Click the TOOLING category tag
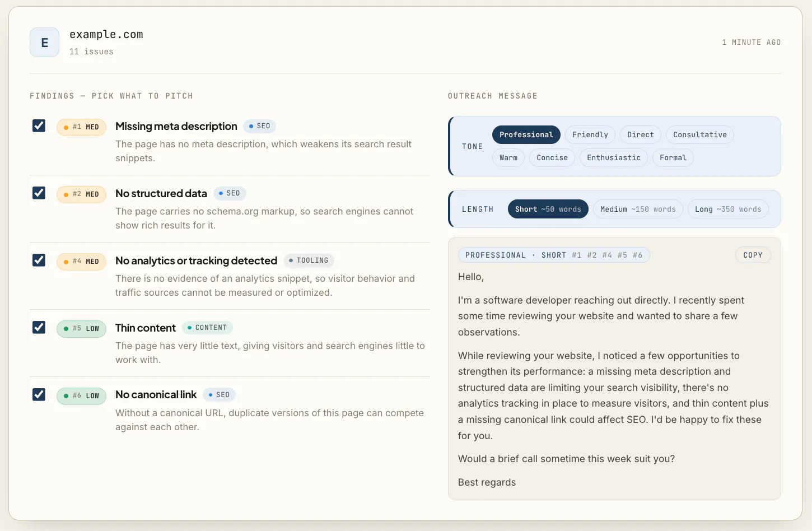 click(x=309, y=260)
